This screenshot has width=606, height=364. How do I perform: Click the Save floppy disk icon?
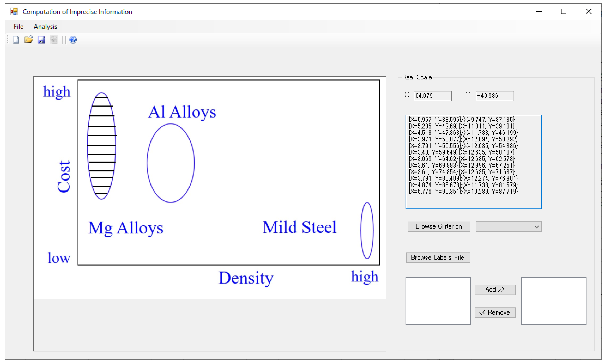point(41,40)
